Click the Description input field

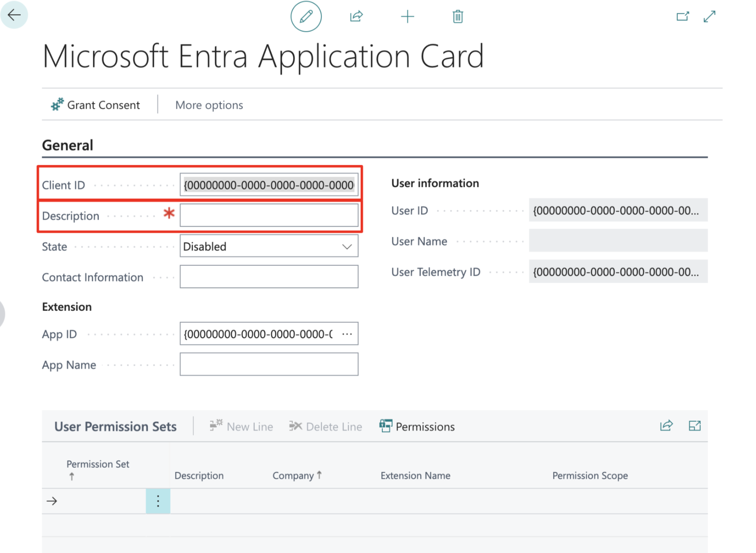click(269, 215)
